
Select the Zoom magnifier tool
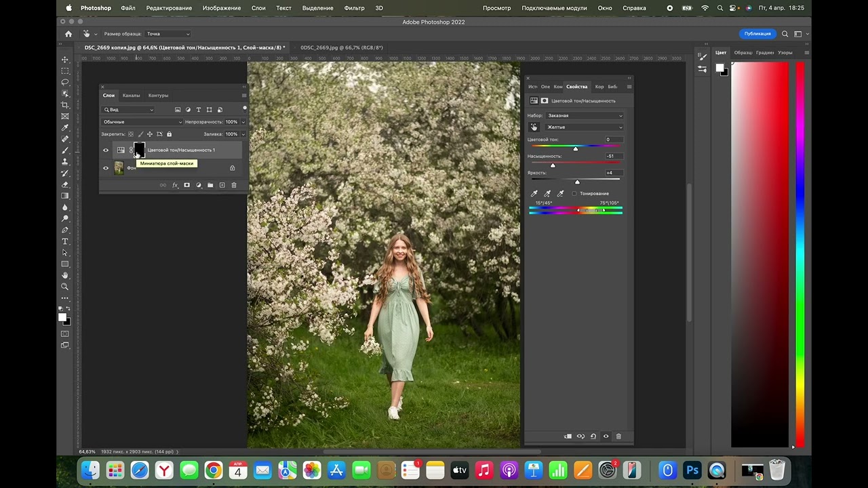click(x=65, y=287)
